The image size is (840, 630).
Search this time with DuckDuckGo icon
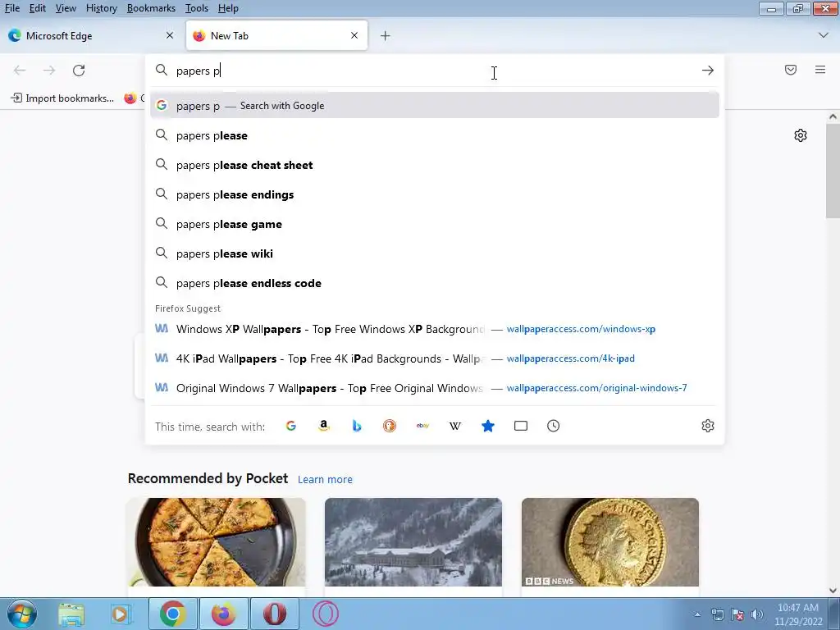(390, 426)
